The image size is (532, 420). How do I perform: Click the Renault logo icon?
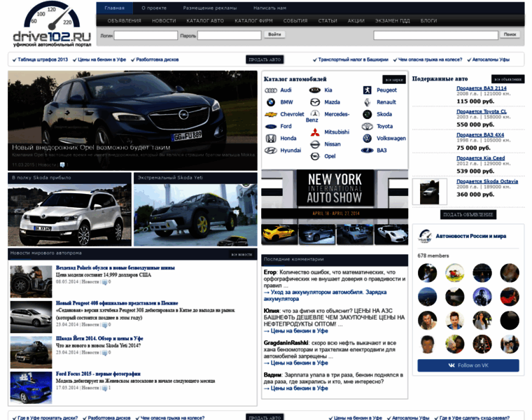pos(367,102)
